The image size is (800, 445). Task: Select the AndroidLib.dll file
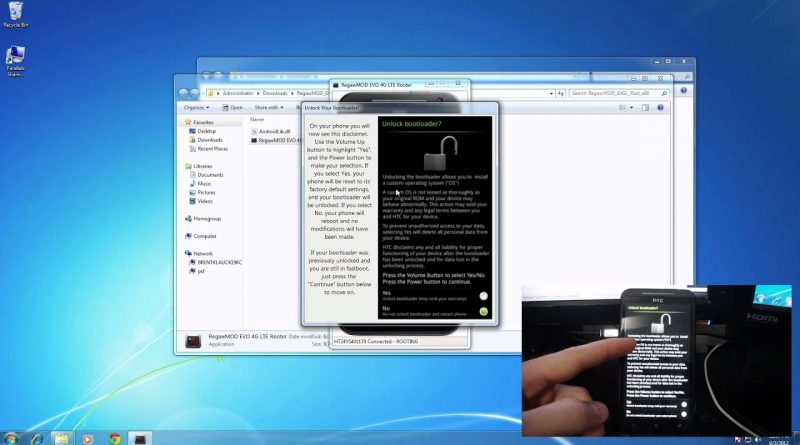coord(274,131)
